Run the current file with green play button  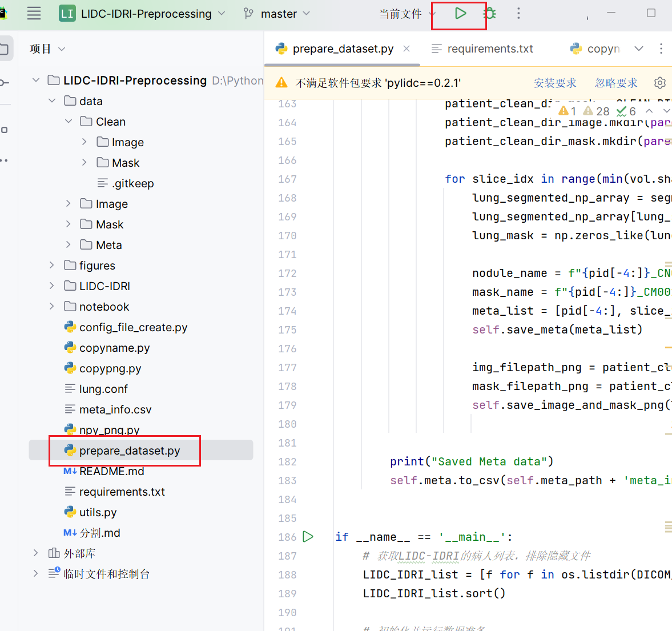point(460,14)
